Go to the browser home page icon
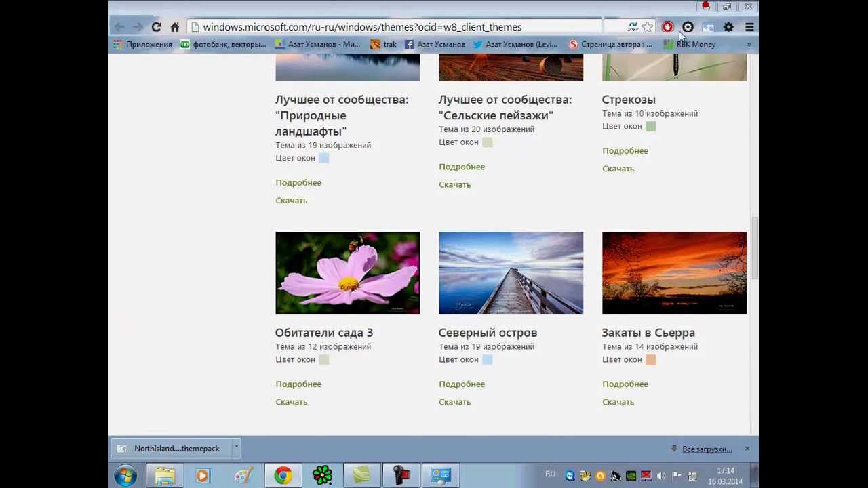868x488 pixels. tap(174, 27)
